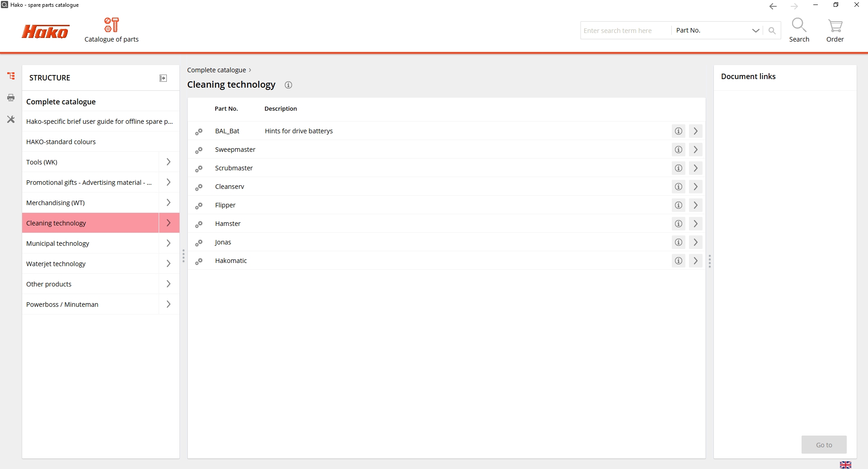The height and width of the screenshot is (469, 868).
Task: Click the Go to button
Action: [x=824, y=445]
